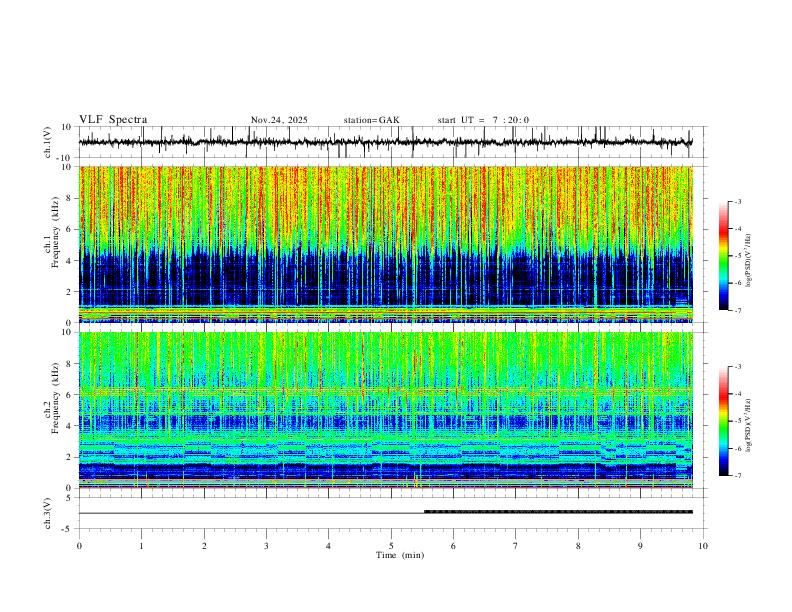Click the ch.2 colorbar "log(PSD)" unit label
Screen dimensions: 792x612
coord(748,425)
